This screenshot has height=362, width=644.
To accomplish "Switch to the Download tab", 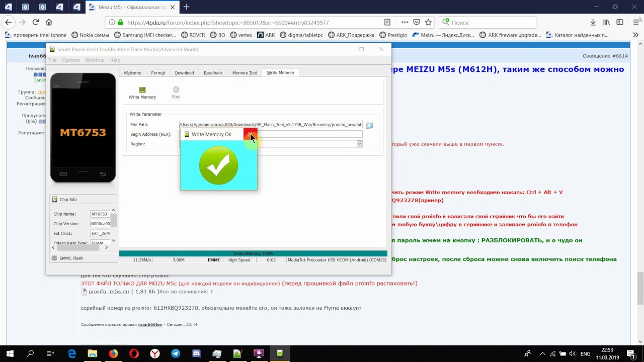I will tap(184, 73).
